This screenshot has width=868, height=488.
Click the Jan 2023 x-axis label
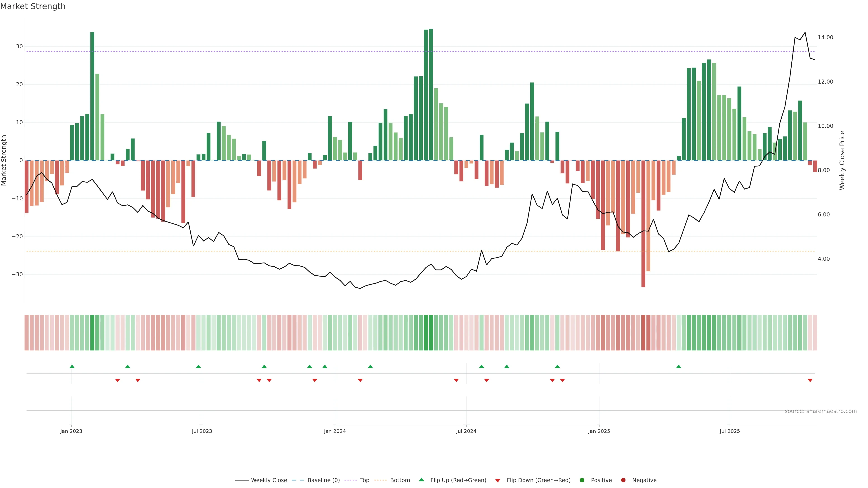coord(71,431)
